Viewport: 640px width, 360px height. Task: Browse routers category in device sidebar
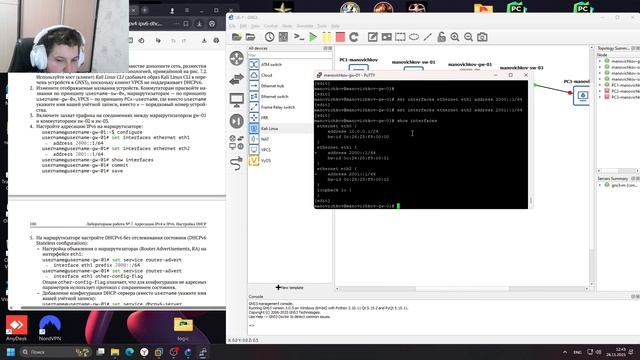click(x=237, y=58)
